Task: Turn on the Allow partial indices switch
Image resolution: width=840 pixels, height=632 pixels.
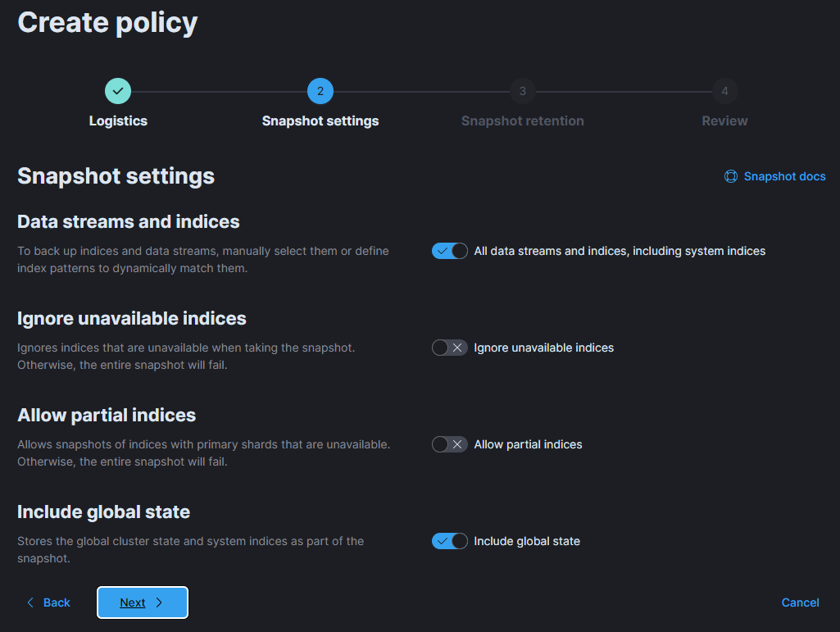Action: point(450,444)
